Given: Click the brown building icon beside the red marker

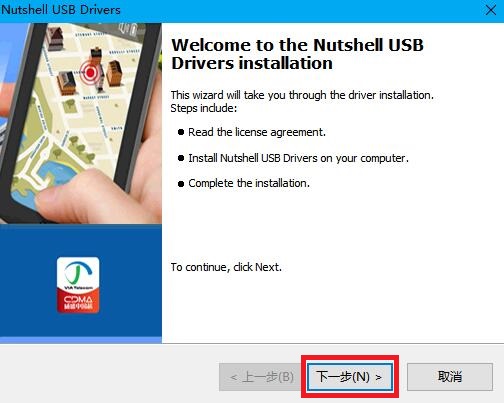Looking at the screenshot, I should [115, 72].
